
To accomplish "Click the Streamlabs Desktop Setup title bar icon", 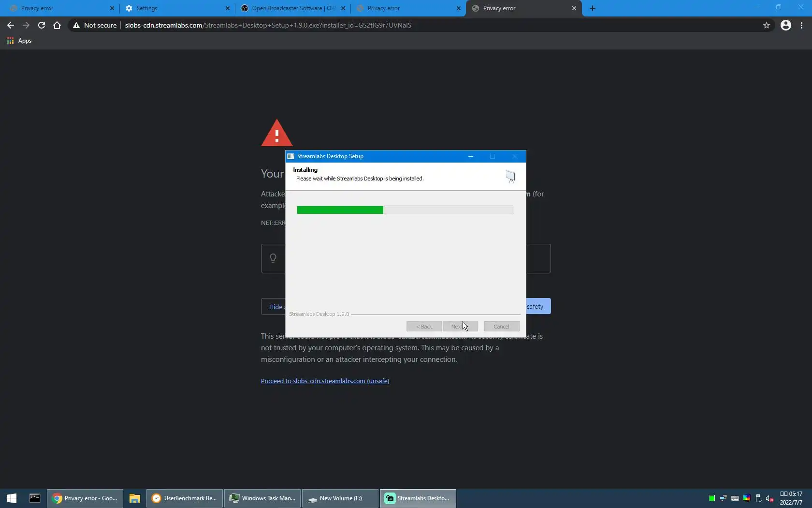I will pyautogui.click(x=291, y=156).
